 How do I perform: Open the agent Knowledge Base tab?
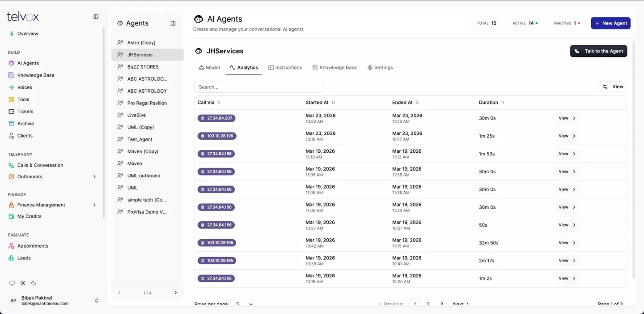(335, 68)
